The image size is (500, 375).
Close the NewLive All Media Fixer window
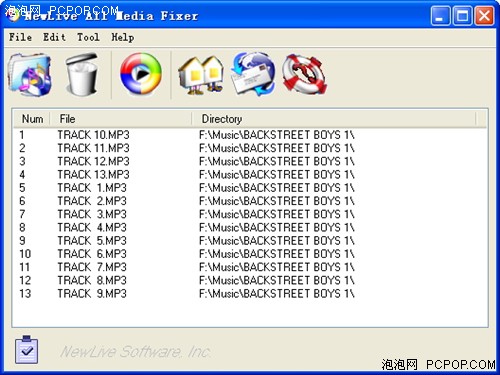484,15
